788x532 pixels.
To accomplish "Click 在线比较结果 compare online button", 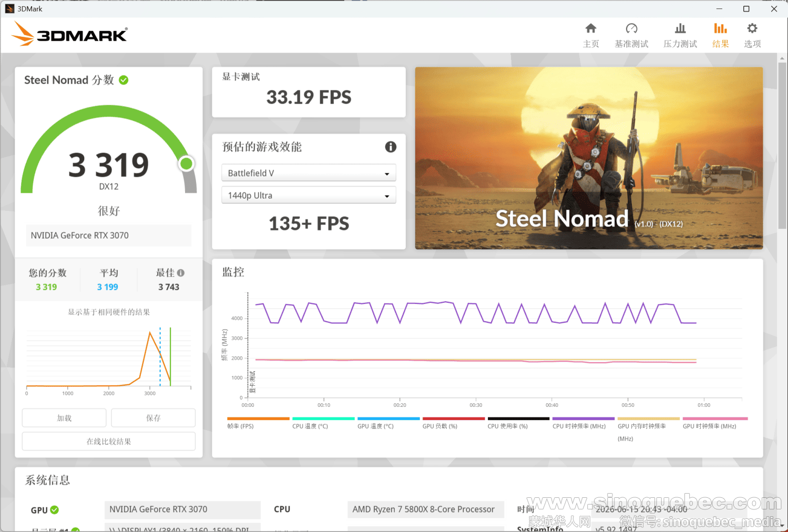I will point(109,441).
